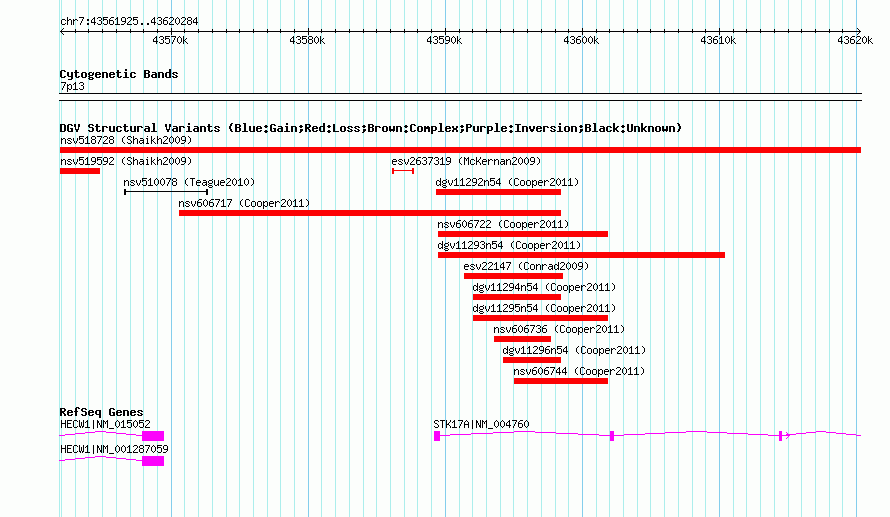
Task: Open nsv606717 (Cooper2011) variant label
Action: 244,203
